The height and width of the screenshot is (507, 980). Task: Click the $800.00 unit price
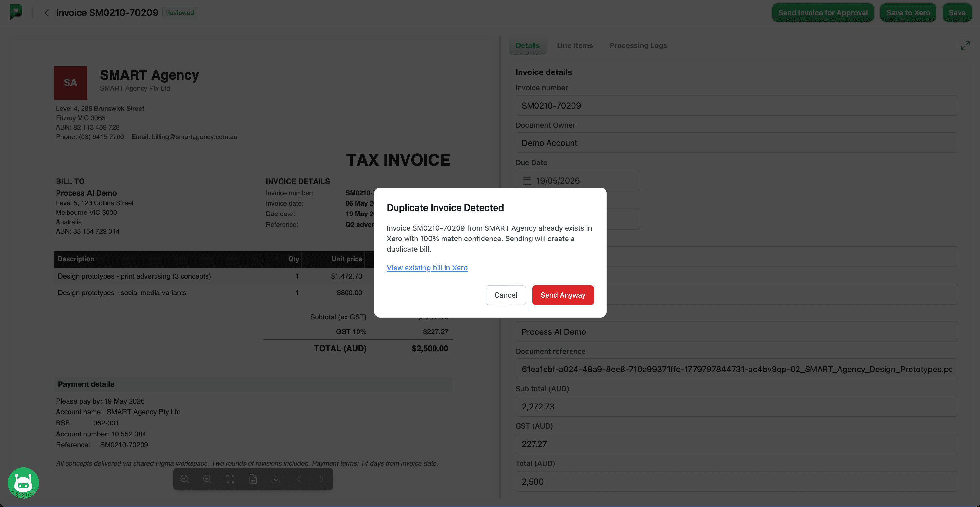(x=349, y=293)
